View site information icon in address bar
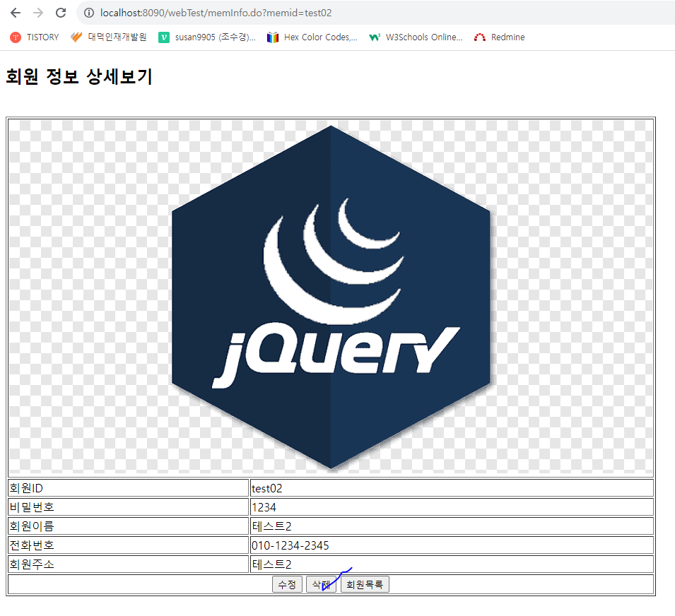Viewport: 675px width, 616px height. coord(88,13)
